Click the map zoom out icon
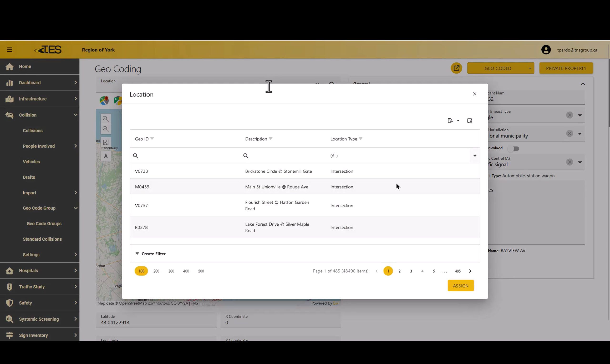Image resolution: width=610 pixels, height=364 pixels. click(106, 129)
